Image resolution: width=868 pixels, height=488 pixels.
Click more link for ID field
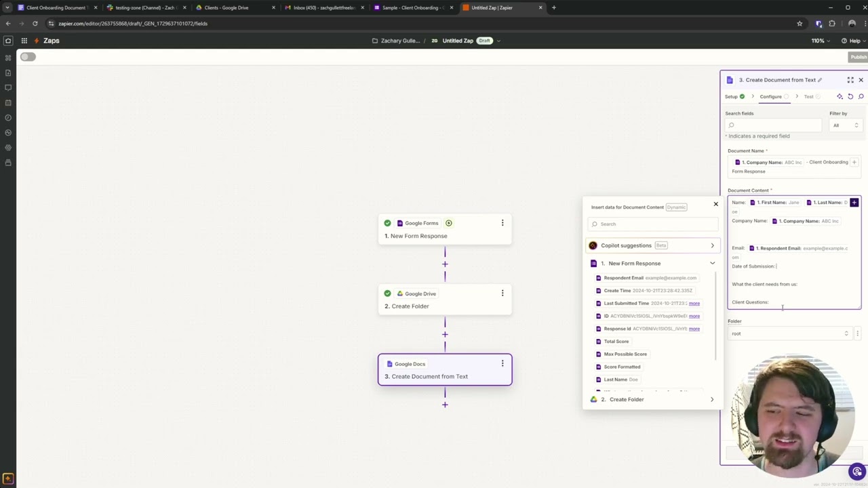click(x=694, y=317)
